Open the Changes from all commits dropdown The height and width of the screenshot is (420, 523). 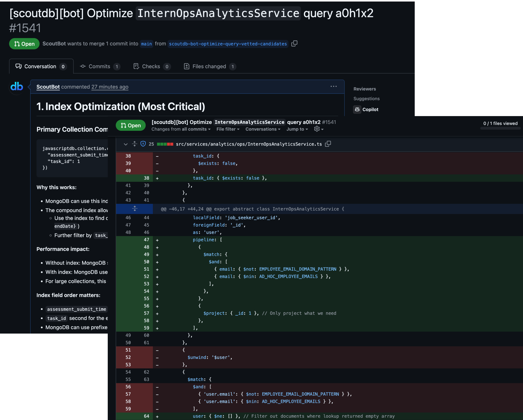click(x=181, y=129)
